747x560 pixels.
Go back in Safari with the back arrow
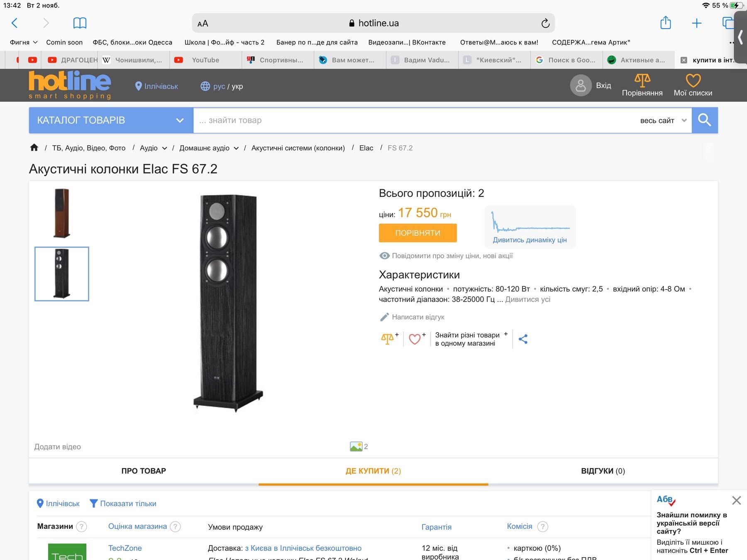[15, 23]
